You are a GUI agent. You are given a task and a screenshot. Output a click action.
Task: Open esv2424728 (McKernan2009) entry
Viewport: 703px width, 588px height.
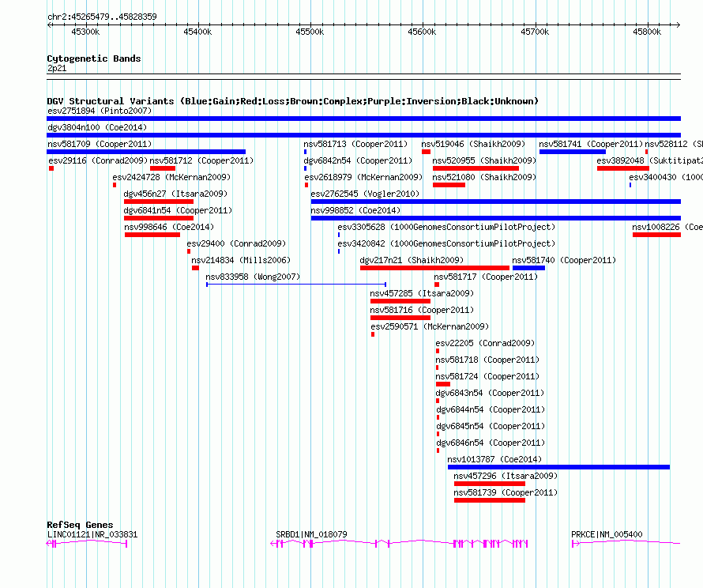[171, 177]
